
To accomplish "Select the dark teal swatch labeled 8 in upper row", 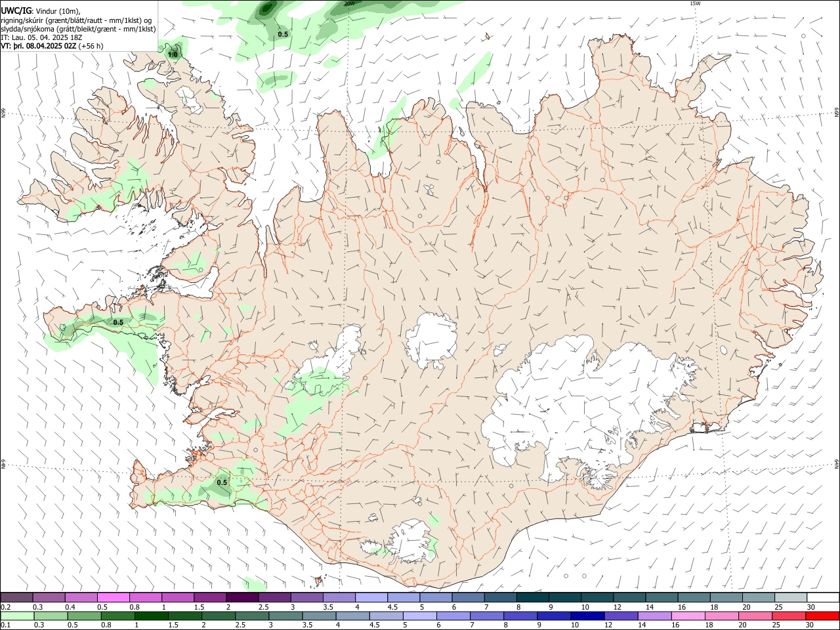I will point(533,598).
